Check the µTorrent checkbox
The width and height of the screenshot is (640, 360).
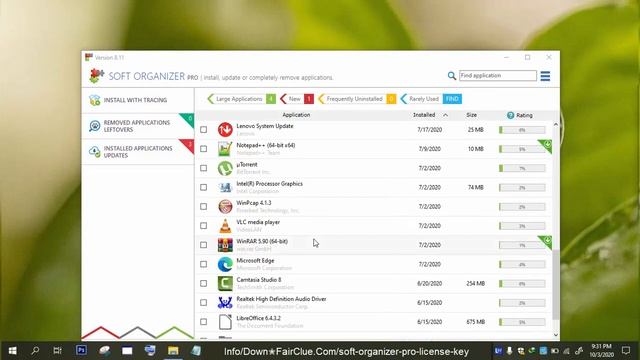pyautogui.click(x=204, y=168)
